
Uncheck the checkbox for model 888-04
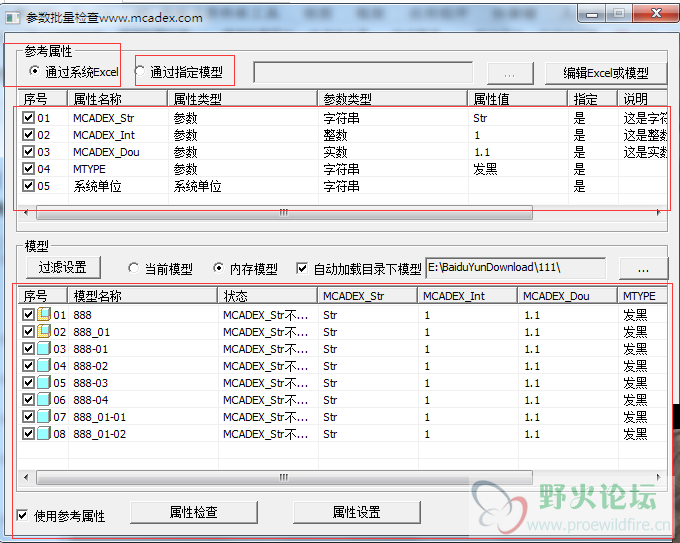28,399
